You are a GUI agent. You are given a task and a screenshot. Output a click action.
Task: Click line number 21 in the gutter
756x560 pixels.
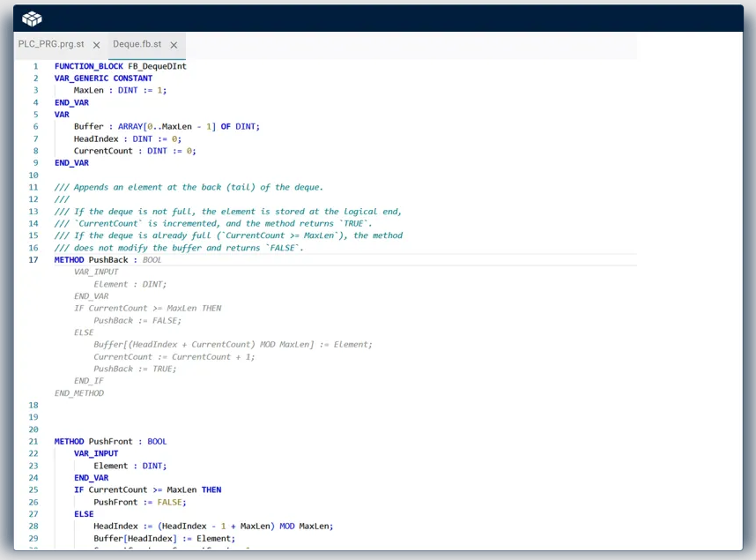click(x=33, y=442)
